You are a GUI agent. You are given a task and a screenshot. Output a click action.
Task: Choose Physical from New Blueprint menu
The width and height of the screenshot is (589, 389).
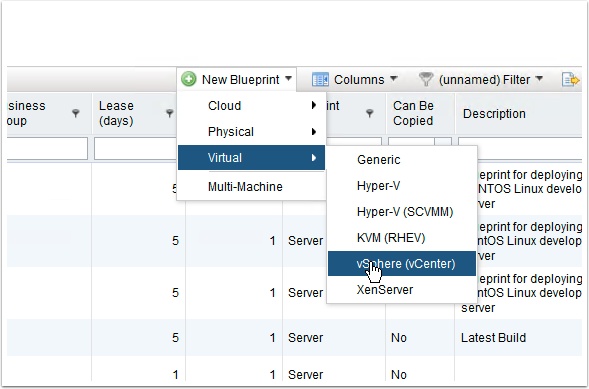click(251, 132)
